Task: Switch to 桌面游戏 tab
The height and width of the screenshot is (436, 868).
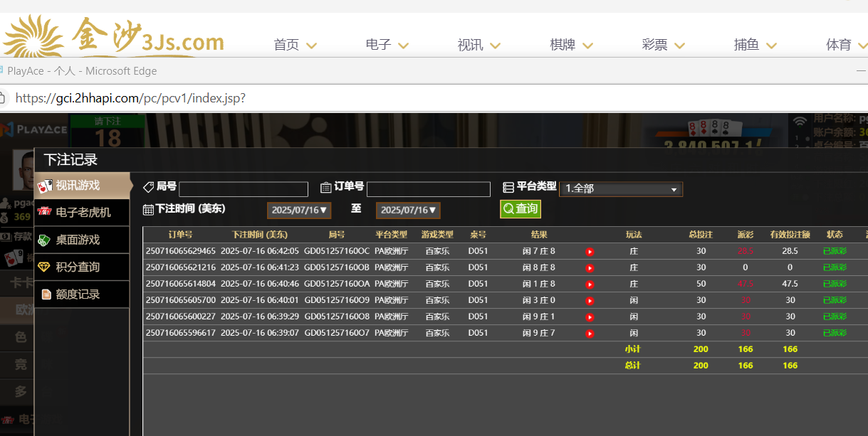Action: [78, 240]
